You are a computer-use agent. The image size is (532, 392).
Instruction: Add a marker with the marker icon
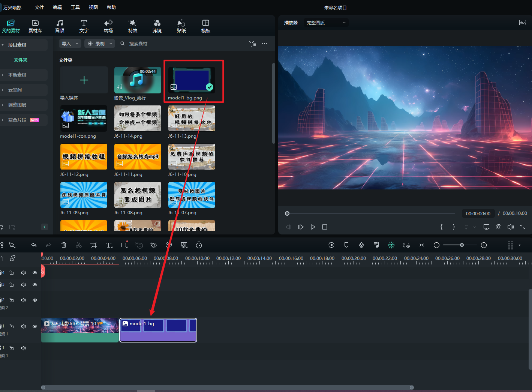pyautogui.click(x=346, y=245)
